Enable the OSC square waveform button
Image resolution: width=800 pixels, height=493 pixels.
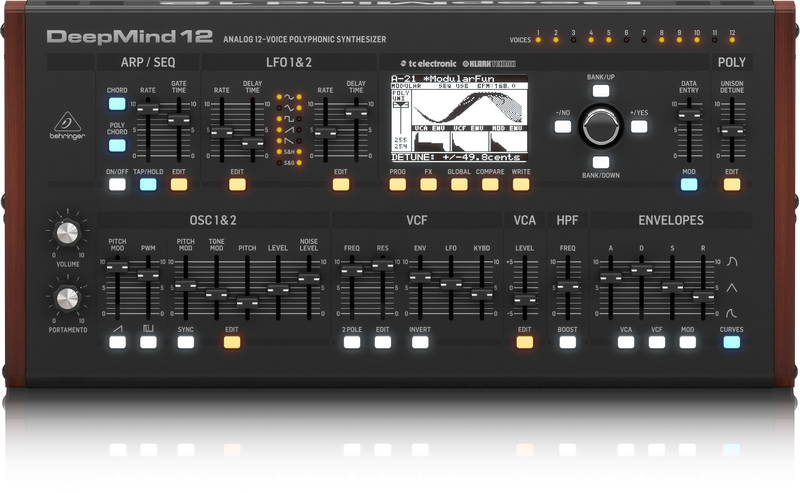(x=148, y=342)
